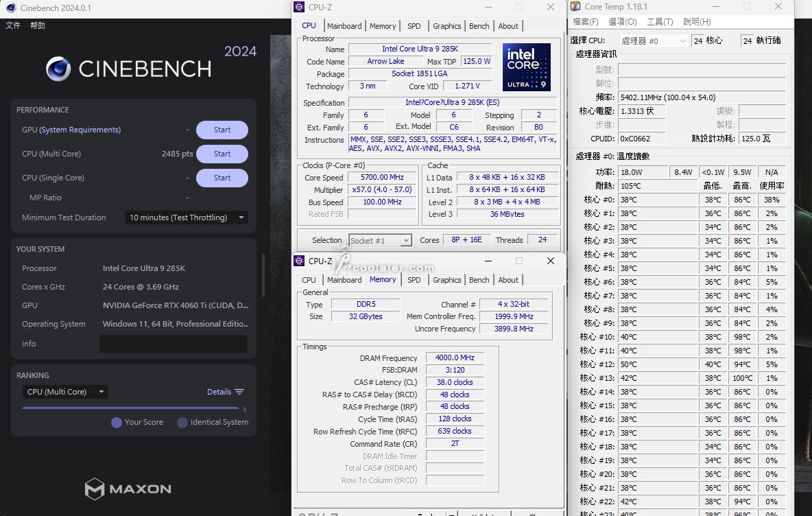Click the Core Temp thermometer title icon
This screenshot has width=812, height=516.
[x=575, y=7]
